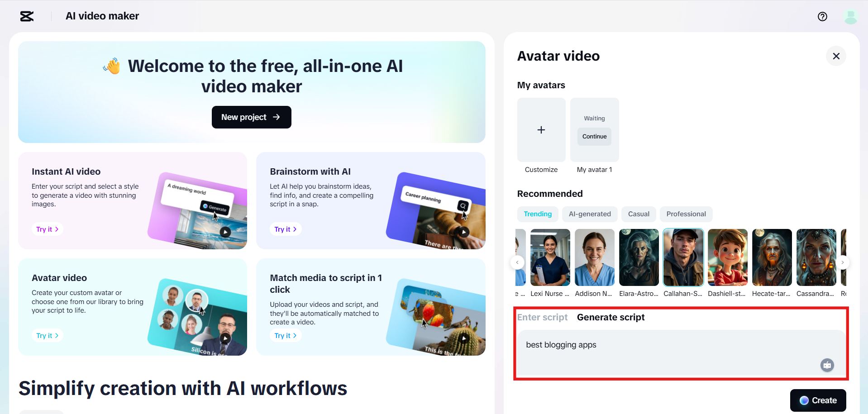The height and width of the screenshot is (414, 868).
Task: Click the profile avatar icon top right
Action: point(850,17)
